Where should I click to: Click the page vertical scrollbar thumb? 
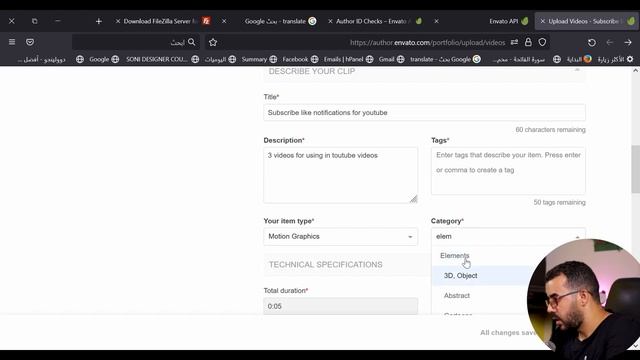(x=636, y=169)
